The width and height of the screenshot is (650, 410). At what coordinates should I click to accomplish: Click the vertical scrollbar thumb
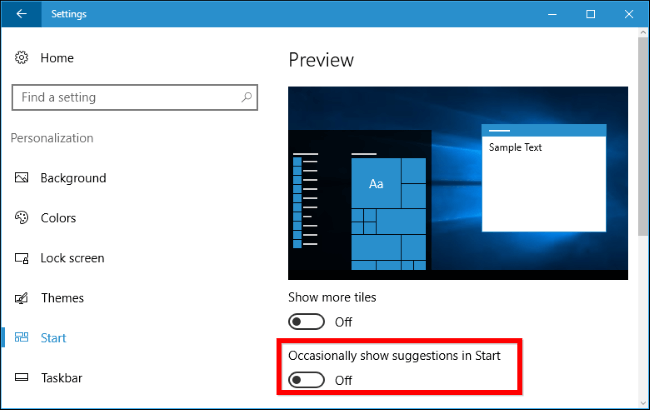tap(643, 137)
